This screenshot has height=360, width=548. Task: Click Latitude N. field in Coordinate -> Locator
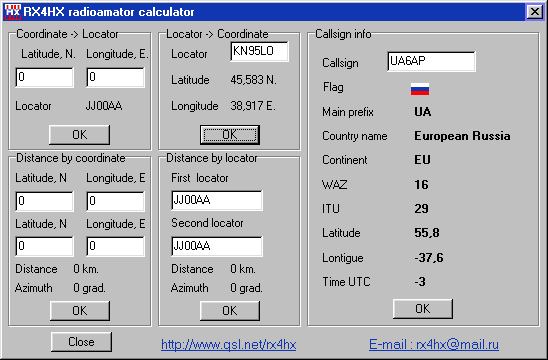point(44,77)
